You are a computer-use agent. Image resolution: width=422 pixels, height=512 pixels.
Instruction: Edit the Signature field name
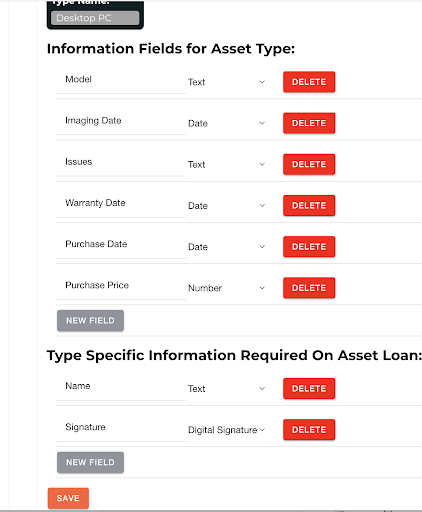[x=121, y=430]
